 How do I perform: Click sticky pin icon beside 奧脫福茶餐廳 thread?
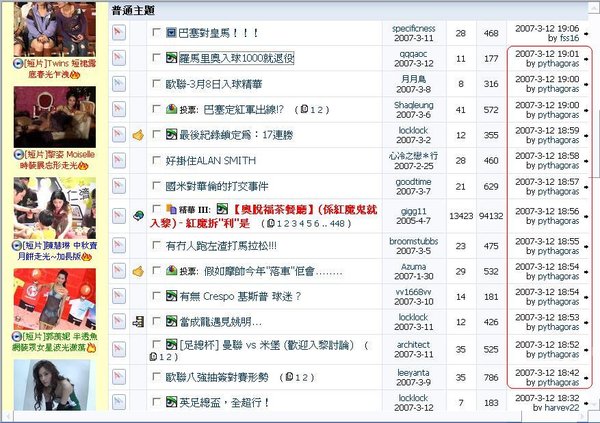(x=138, y=212)
